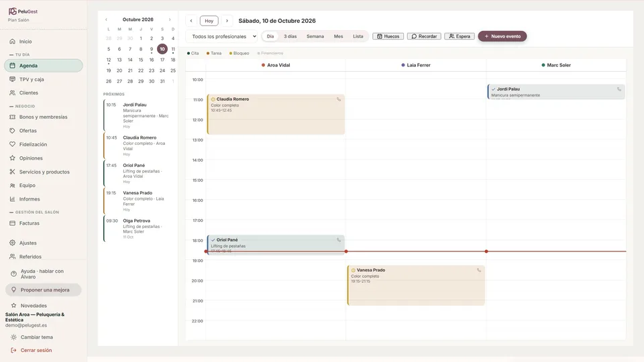Click the Novedades star icon
The width and height of the screenshot is (644, 362).
pos(13,306)
